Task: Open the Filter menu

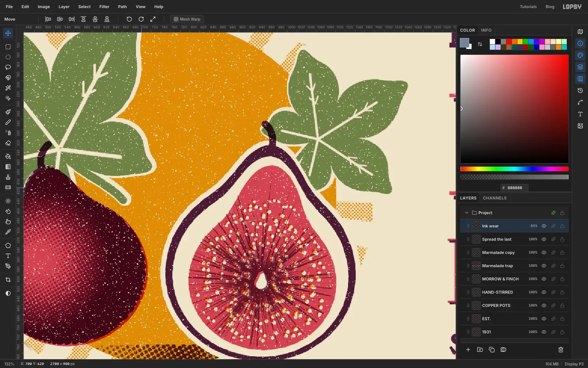Action: (104, 7)
